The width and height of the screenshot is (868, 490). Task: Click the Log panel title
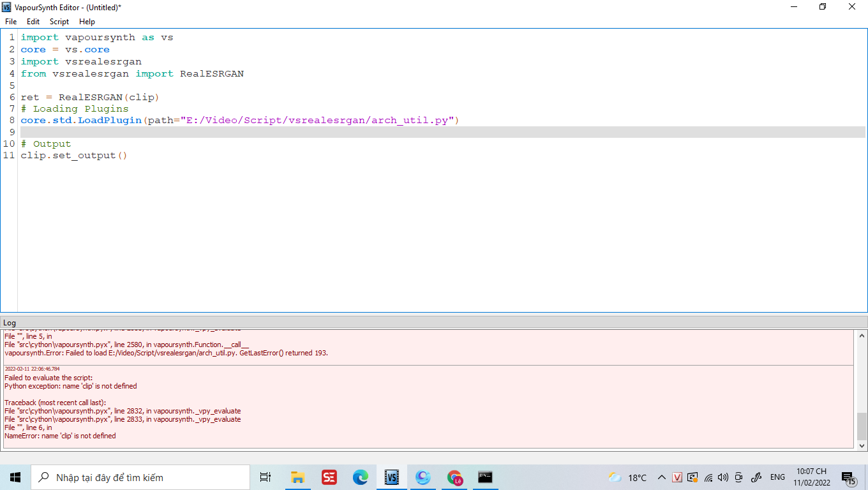click(10, 323)
